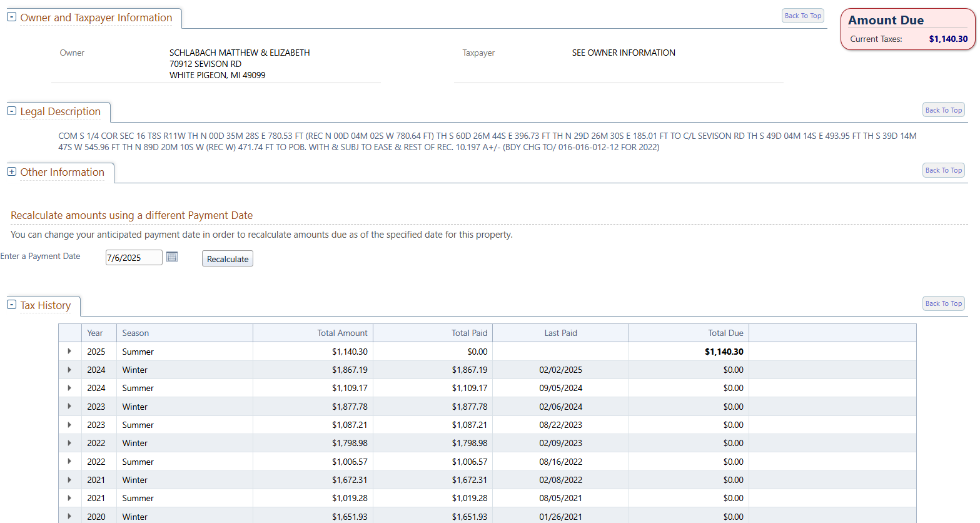Open the calendar date picker icon
The image size is (980, 523).
[172, 257]
